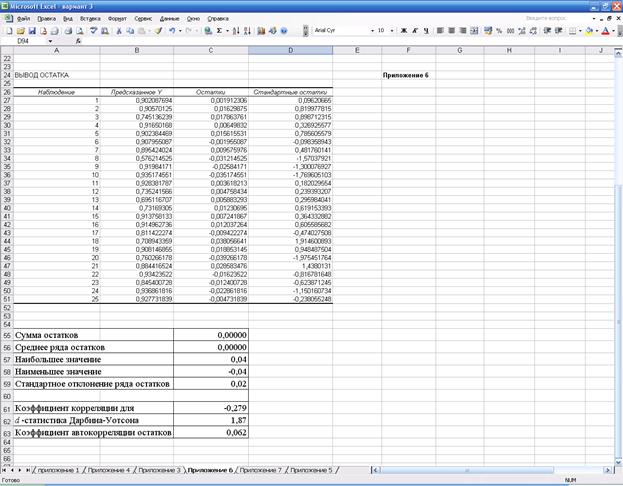The width and height of the screenshot is (623, 486).
Task: Open the Chart Wizard icon
Action: click(258, 31)
